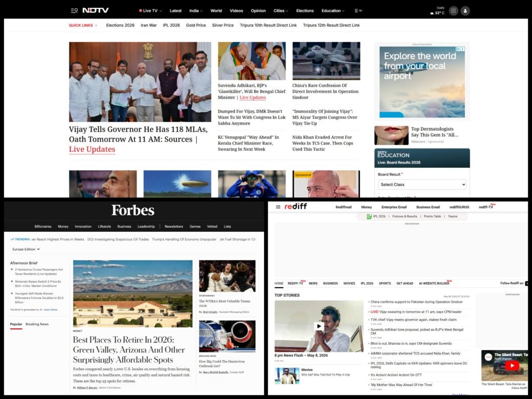Viewport: 532px width, 399px height.
Task: Open Tripura 10th Result Direct Link
Action: [268, 26]
